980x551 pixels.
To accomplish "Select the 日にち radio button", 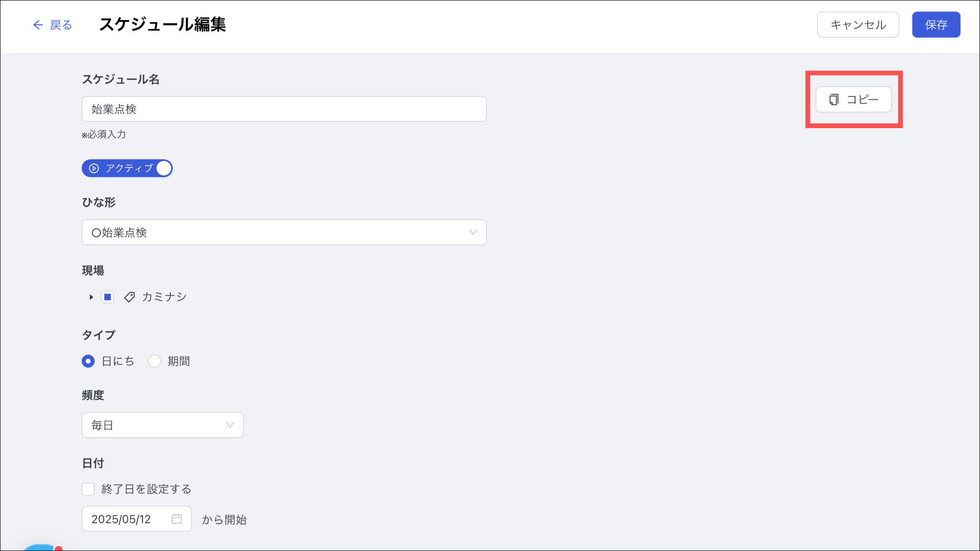I will pos(88,361).
